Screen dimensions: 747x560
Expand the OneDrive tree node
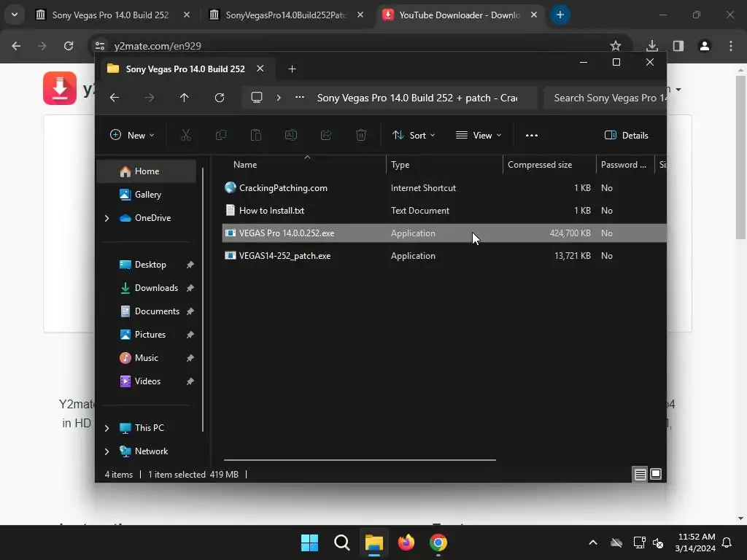coord(107,218)
